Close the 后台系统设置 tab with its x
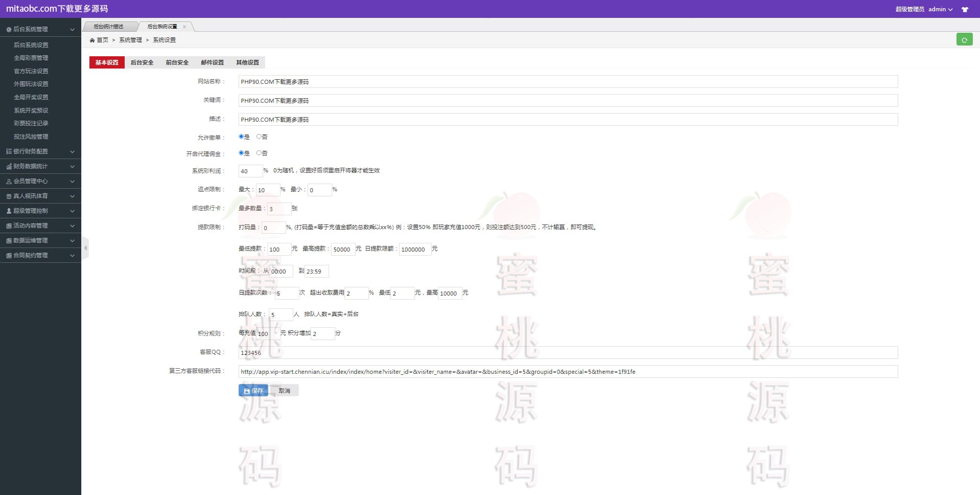The image size is (980, 495). coord(184,27)
